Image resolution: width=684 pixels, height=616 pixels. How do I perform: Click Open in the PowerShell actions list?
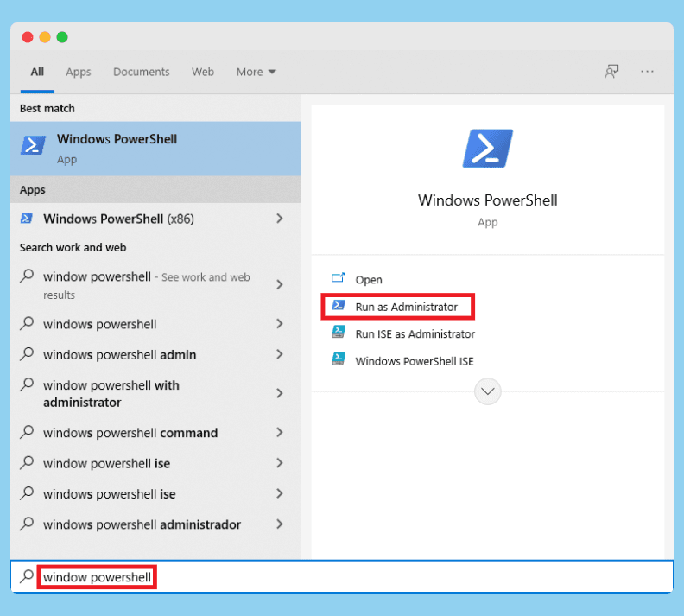click(x=369, y=280)
